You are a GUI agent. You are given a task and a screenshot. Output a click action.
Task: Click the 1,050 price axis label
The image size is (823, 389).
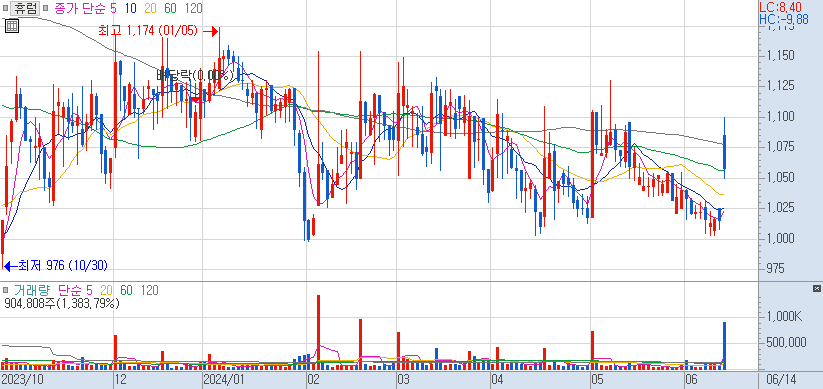(x=779, y=177)
